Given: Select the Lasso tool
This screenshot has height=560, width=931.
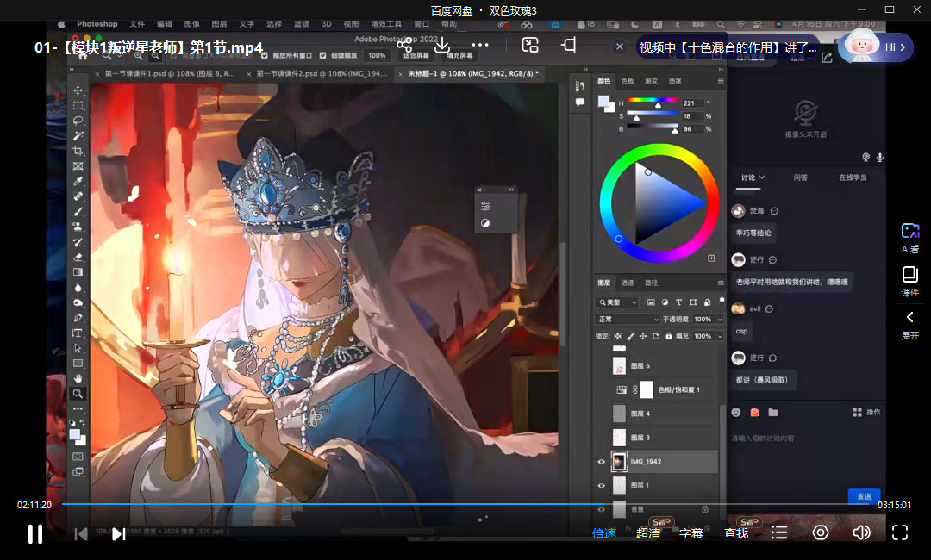Looking at the screenshot, I should [x=78, y=121].
